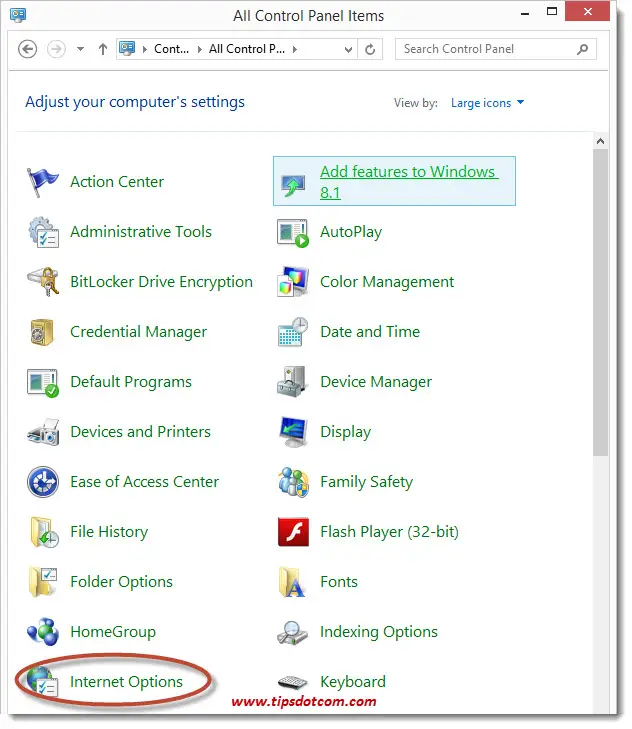
Task: Click the All Control P... breadcrumb segment
Action: (x=247, y=49)
